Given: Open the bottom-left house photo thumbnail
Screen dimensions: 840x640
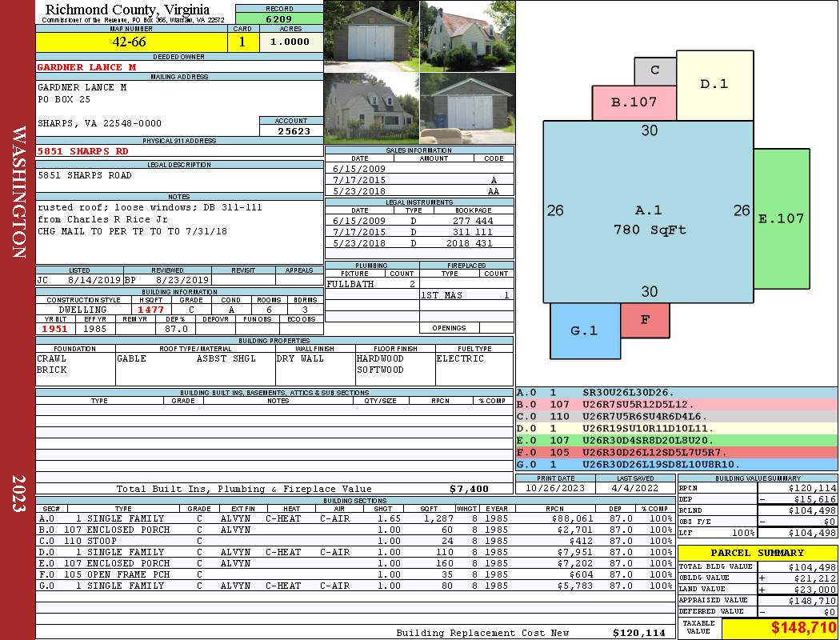Looking at the screenshot, I should [x=371, y=109].
